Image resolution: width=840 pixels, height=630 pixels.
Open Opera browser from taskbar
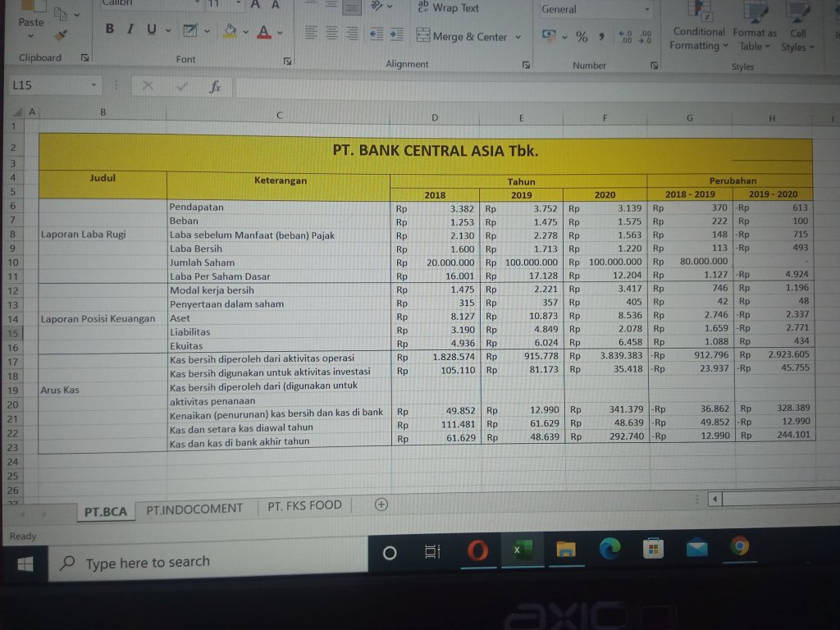pyautogui.click(x=478, y=550)
